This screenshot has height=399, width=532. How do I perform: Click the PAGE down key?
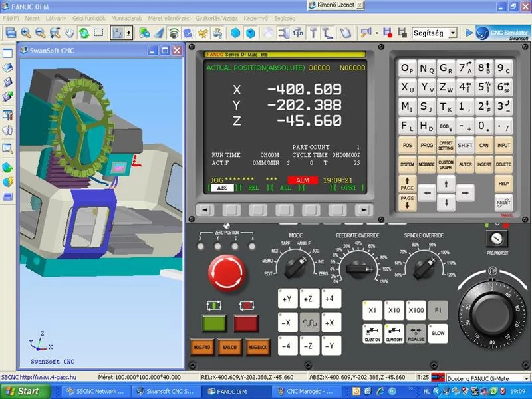pos(407,202)
